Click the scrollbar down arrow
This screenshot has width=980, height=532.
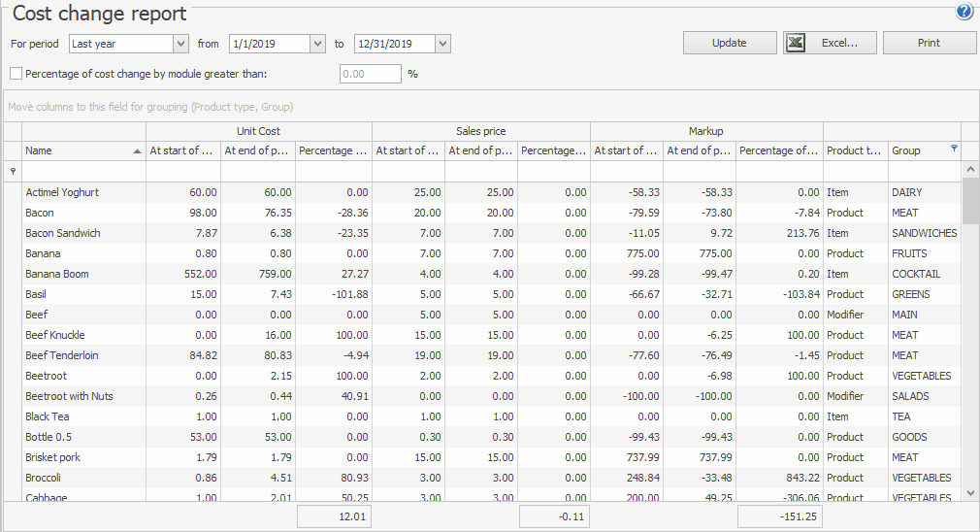(970, 493)
